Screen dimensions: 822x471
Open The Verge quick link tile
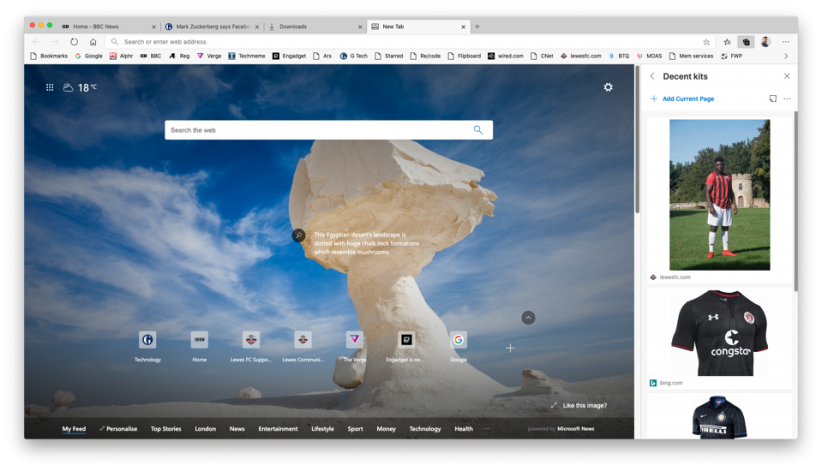[x=354, y=346]
